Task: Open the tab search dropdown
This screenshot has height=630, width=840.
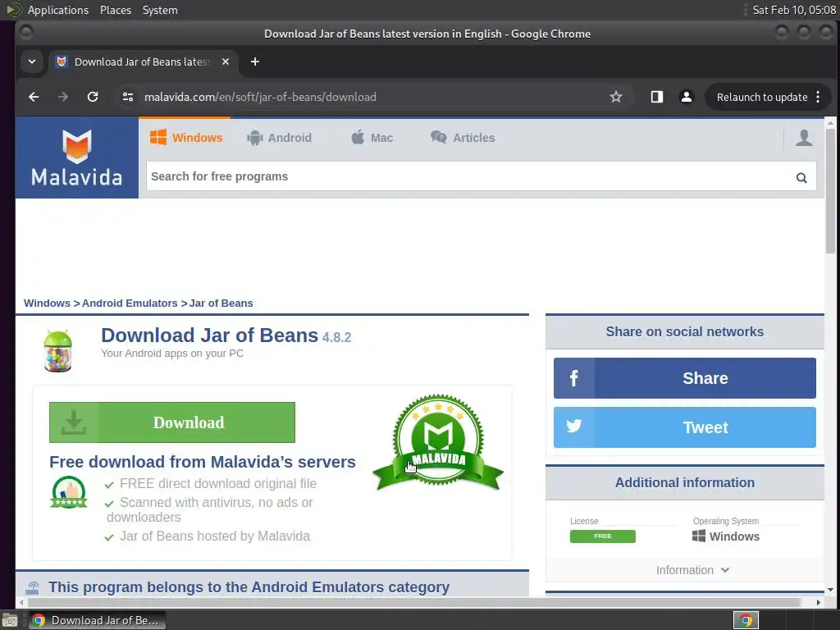Action: (x=32, y=62)
